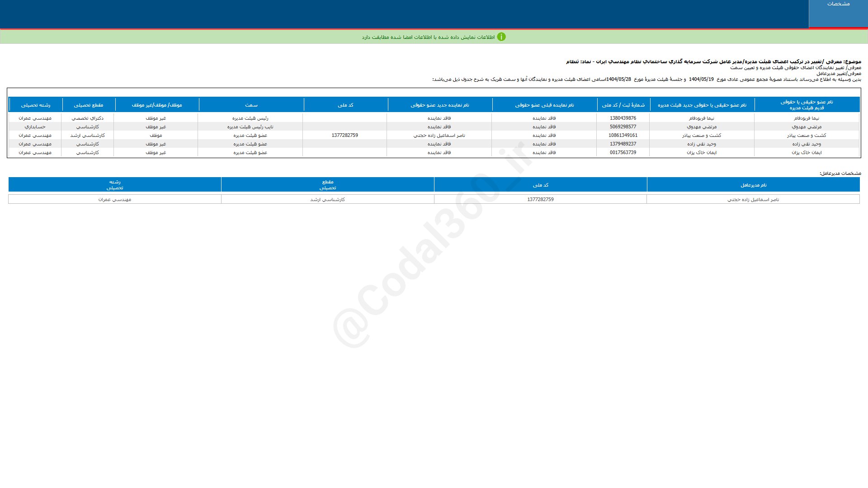Viewport: 868px width, 488px height.
Task: Click رشته تحصیلی header in board table
Action: [36, 105]
